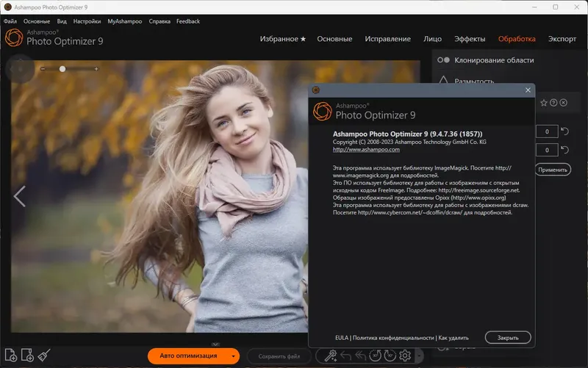This screenshot has width=588, height=368.
Task: Click the zoom minus icon
Action: (x=43, y=69)
